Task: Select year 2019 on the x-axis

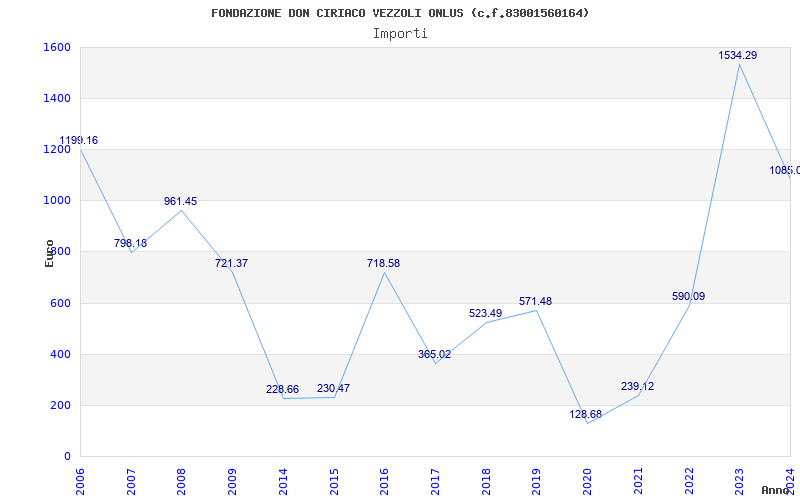Action: 536,482
